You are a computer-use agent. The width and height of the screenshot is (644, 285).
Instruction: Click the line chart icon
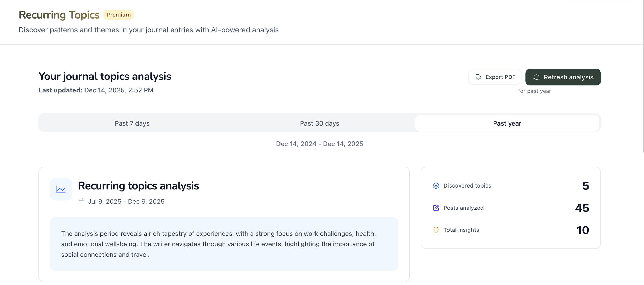(61, 190)
